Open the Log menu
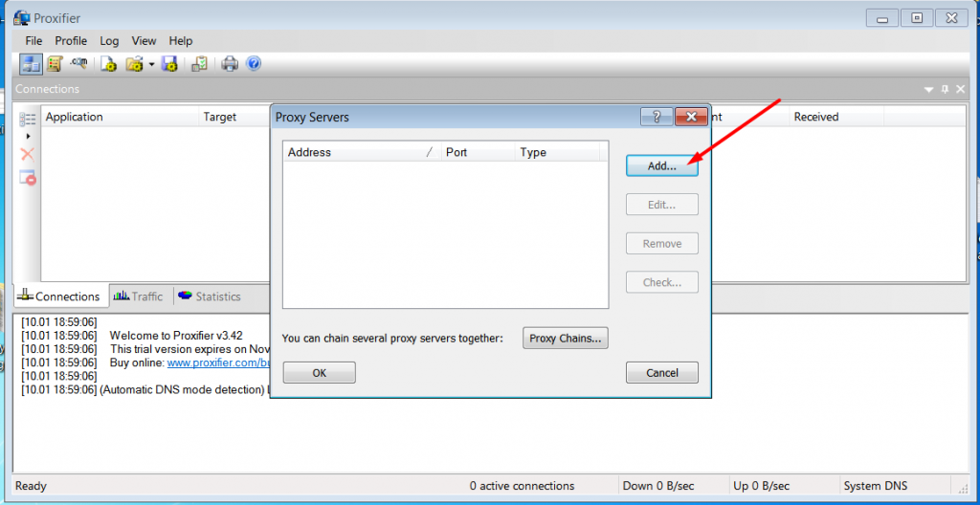The height and width of the screenshot is (505, 980). coord(109,40)
